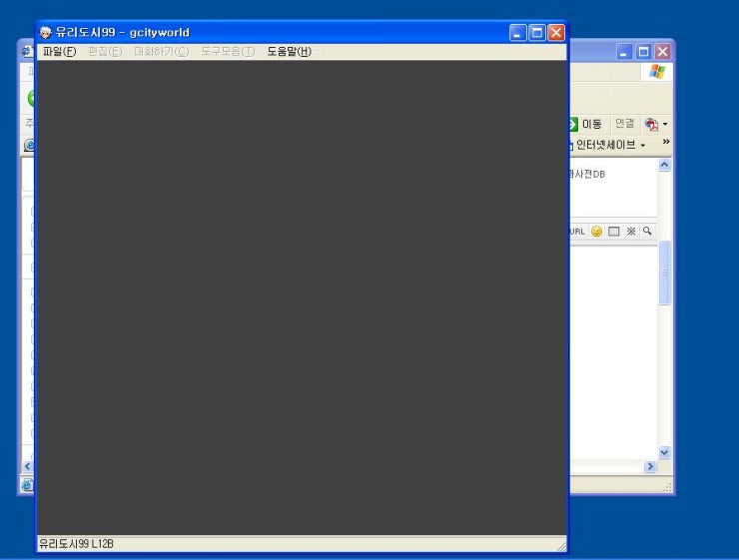Click the browser scrollbar up arrow

click(x=664, y=166)
